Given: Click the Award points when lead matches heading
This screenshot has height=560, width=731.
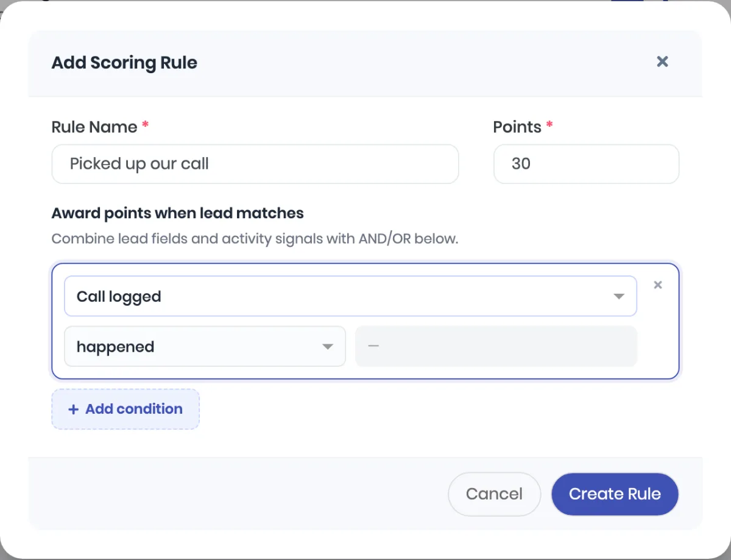Looking at the screenshot, I should pos(177,213).
